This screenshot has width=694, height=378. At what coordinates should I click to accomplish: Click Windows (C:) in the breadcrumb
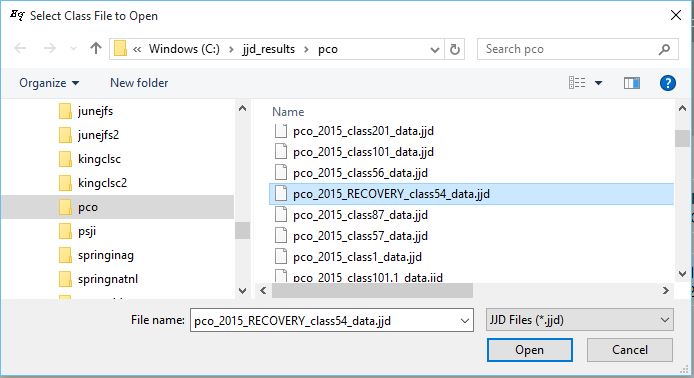point(184,49)
